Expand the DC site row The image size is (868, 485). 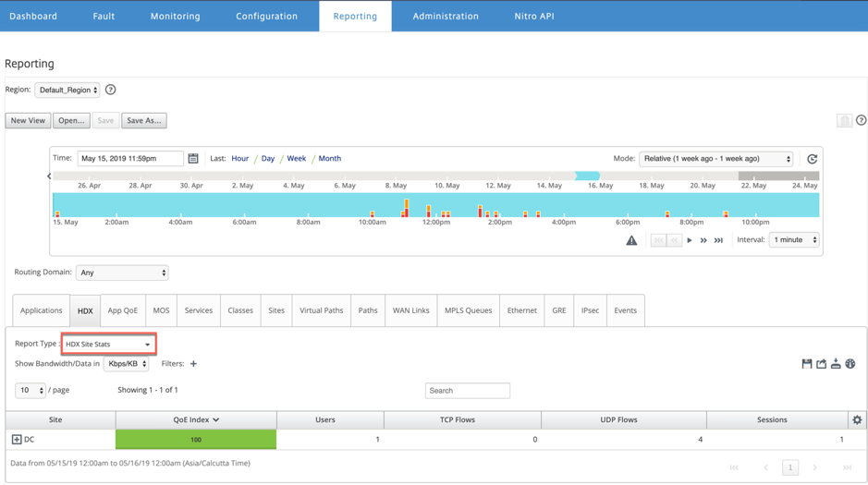(17, 440)
